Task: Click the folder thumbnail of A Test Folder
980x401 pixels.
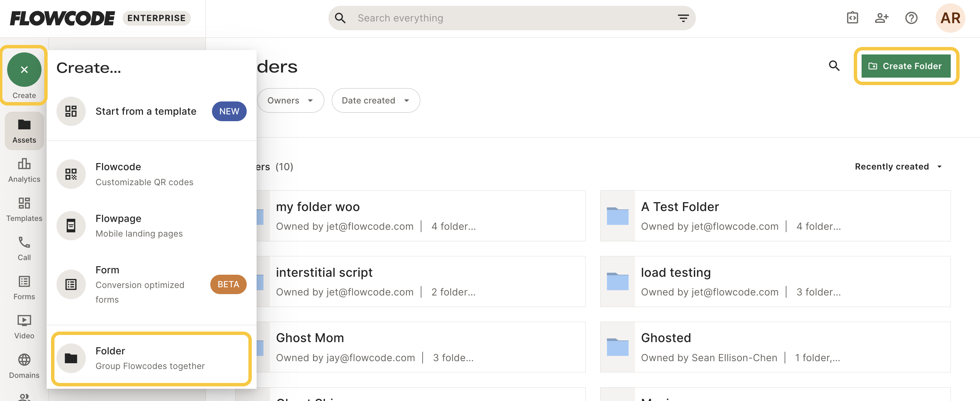Action: (x=618, y=216)
